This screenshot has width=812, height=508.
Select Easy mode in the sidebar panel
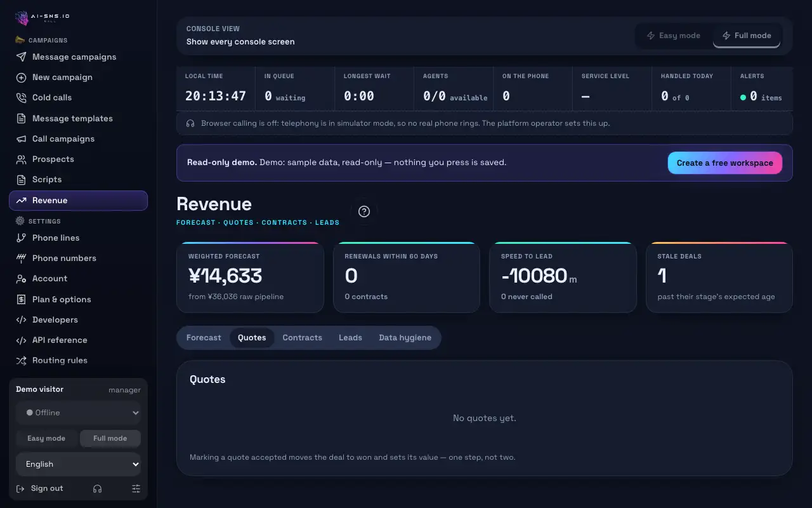(46, 438)
